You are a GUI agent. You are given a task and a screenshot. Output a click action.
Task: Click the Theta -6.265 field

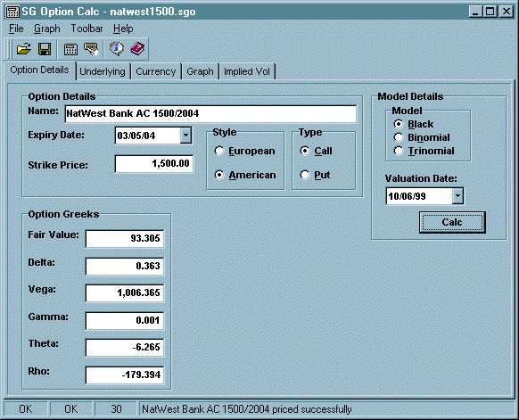click(x=125, y=347)
